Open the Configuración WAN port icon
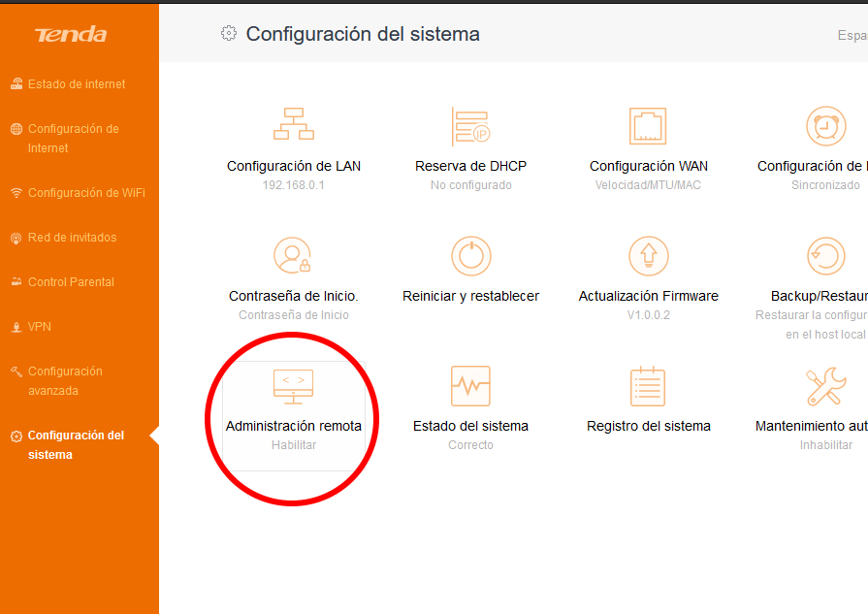Screen dimensions: 868x614 click(x=648, y=126)
